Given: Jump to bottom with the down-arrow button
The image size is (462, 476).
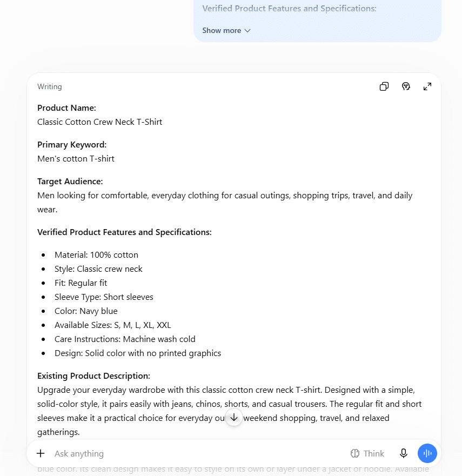Looking at the screenshot, I should tap(234, 418).
